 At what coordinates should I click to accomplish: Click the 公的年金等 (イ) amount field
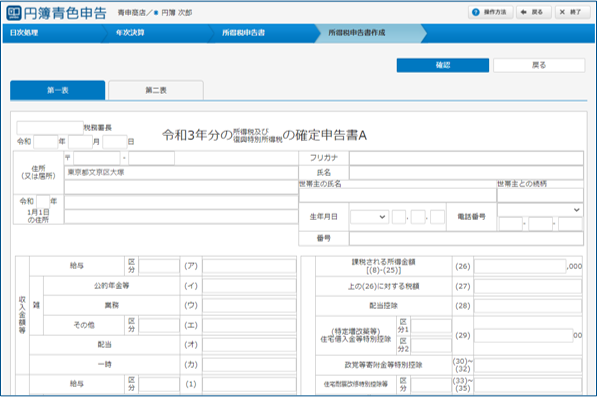click(x=249, y=286)
